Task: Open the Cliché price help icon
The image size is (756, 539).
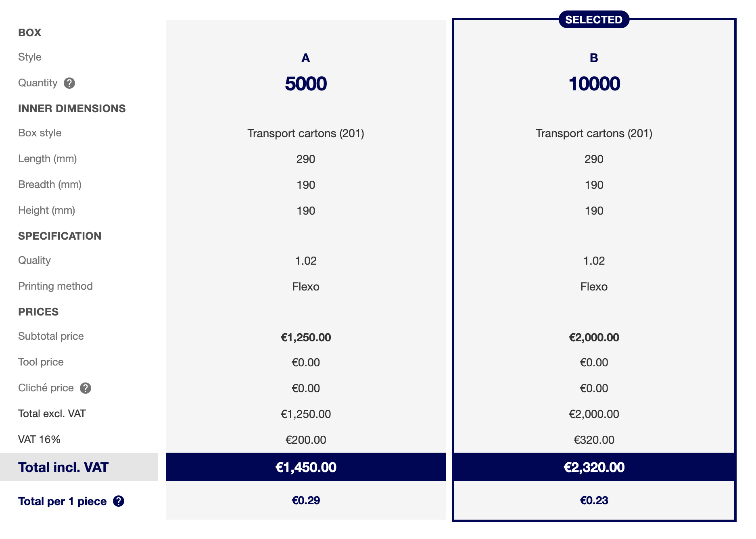Action: point(86,388)
